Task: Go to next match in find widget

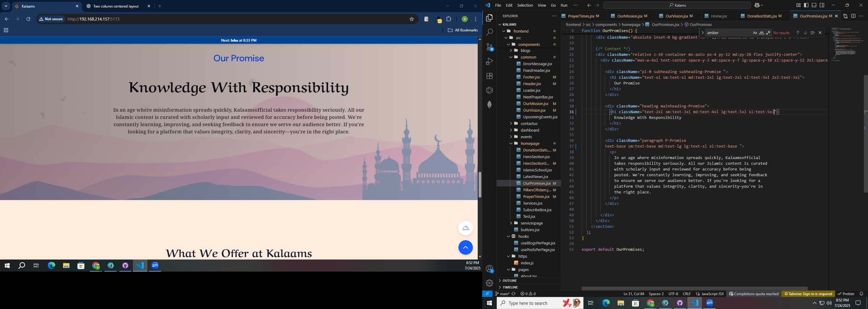Action: [x=805, y=33]
